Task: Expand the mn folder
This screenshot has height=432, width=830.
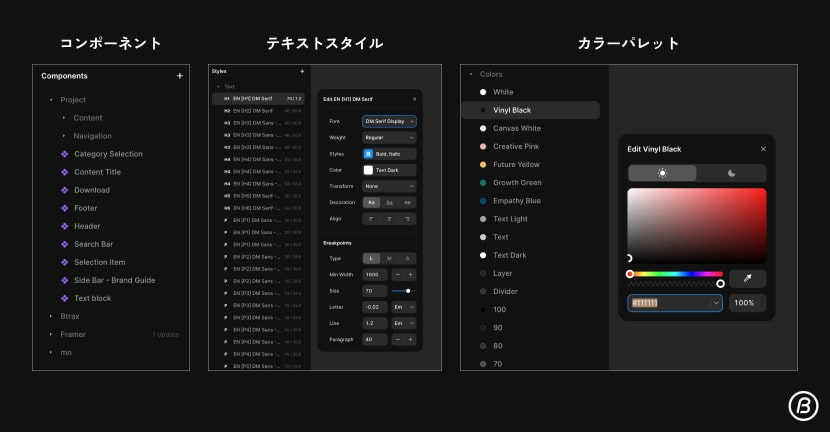Action: tap(51, 353)
